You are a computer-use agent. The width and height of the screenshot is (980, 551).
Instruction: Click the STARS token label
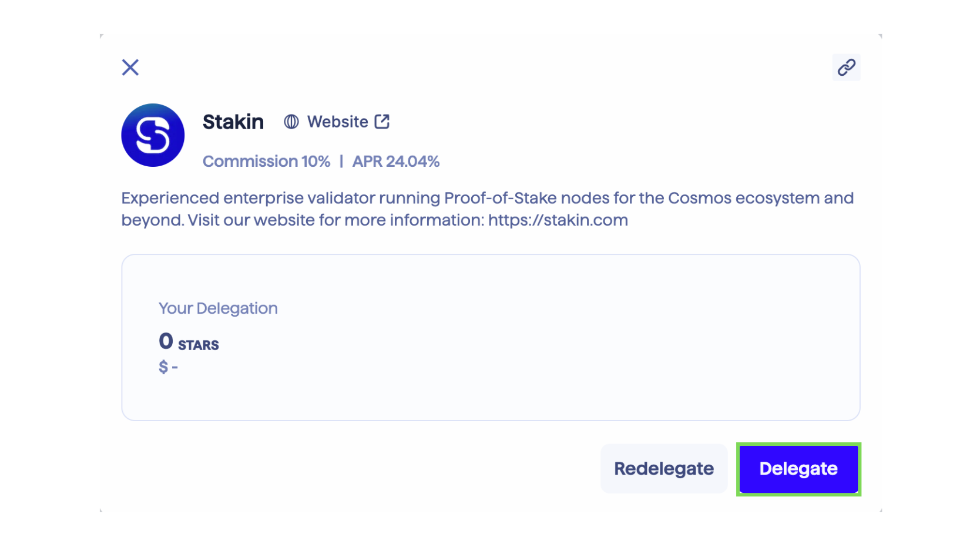(x=199, y=345)
